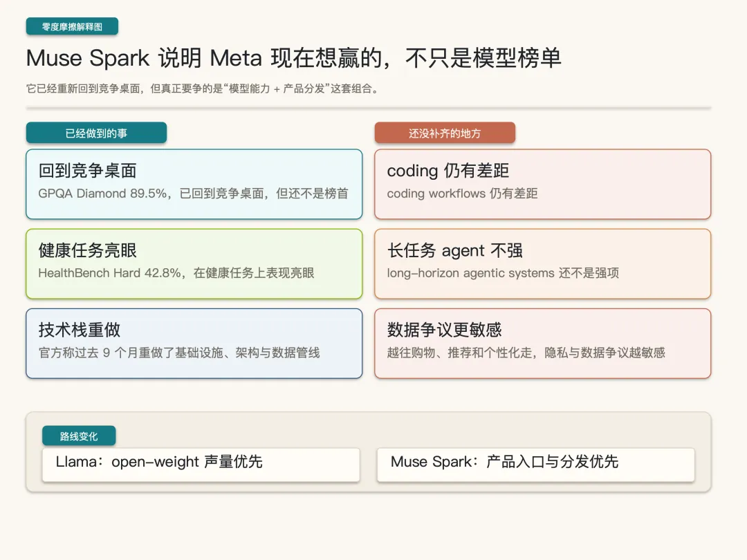Click the 已经做到的事 teal header badge
Screen dimensions: 747x560
[96, 133]
